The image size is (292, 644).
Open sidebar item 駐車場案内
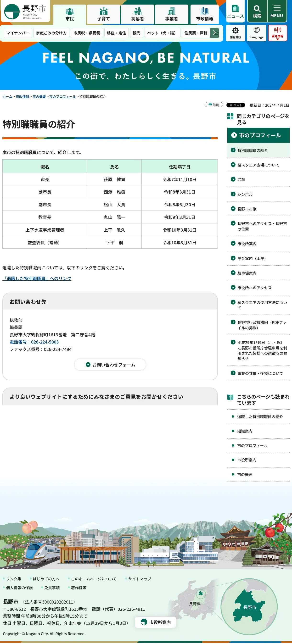coord(258,273)
